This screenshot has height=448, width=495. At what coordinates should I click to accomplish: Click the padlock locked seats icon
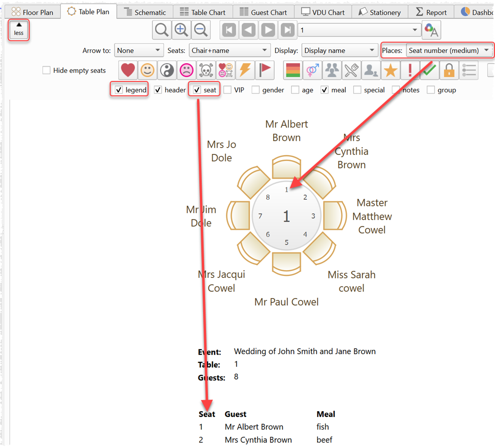tap(449, 70)
